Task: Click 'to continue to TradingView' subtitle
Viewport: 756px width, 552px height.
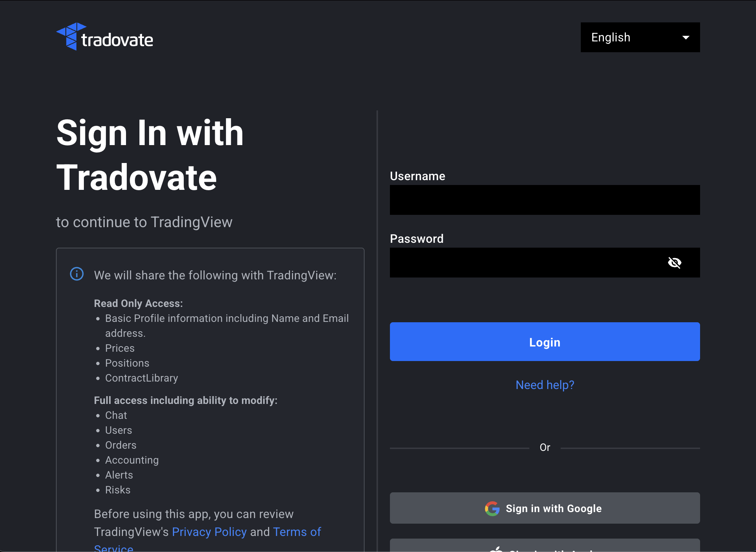Action: (x=144, y=222)
